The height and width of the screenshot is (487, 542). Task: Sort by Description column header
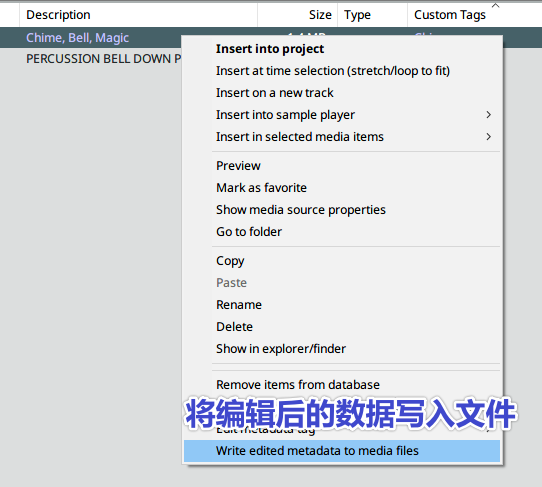tap(138, 15)
